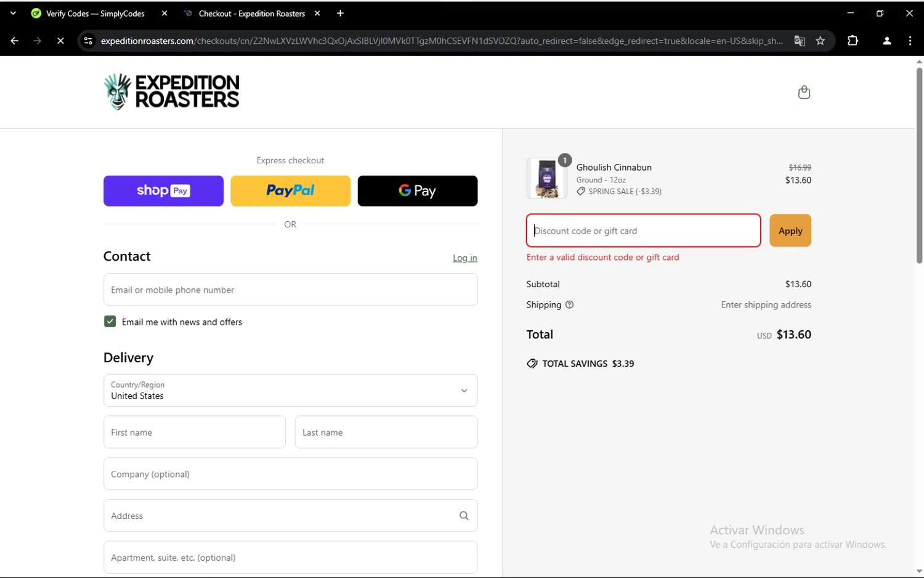Screen dimensions: 924x578
Task: Stop page loading with the X button
Action: [60, 41]
